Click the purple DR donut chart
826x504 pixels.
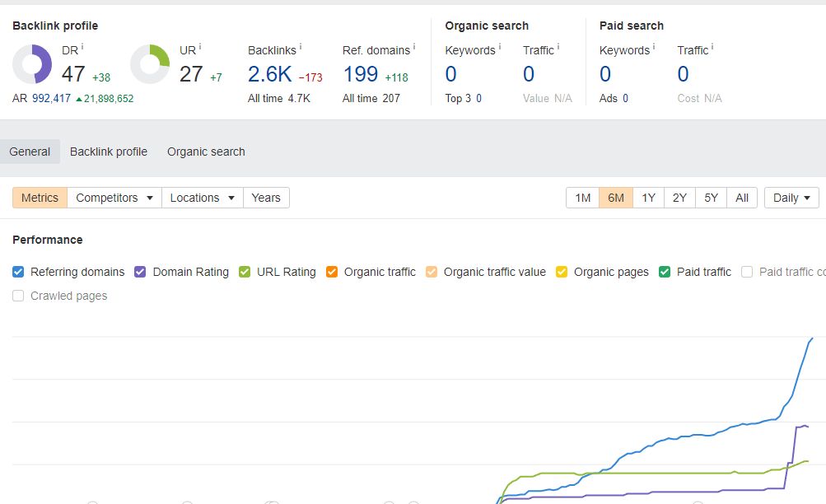click(x=32, y=64)
